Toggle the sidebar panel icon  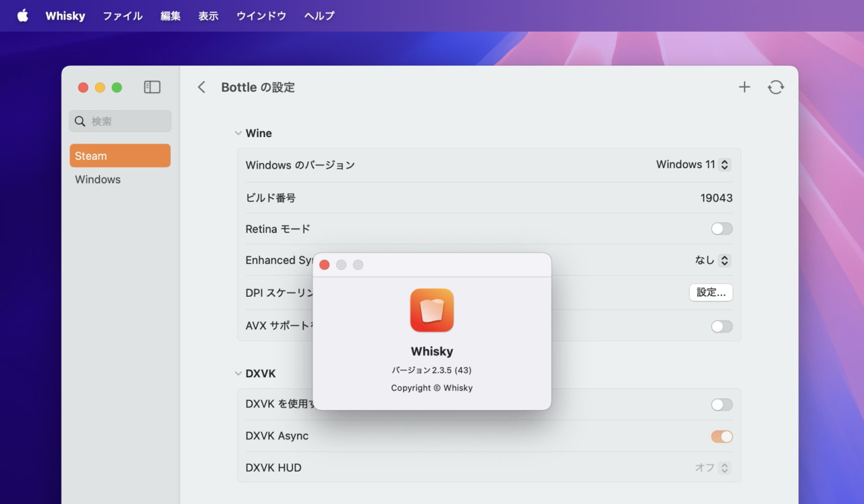[x=152, y=87]
